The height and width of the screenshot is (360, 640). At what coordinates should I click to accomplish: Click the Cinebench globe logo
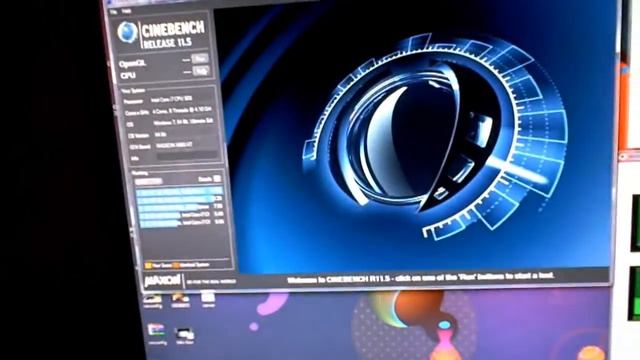[x=127, y=33]
